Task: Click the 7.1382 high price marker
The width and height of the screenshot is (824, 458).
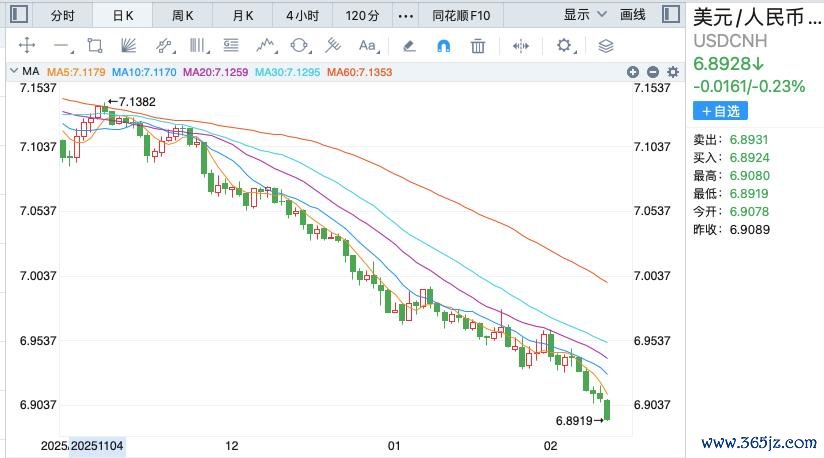Action: 132,102
